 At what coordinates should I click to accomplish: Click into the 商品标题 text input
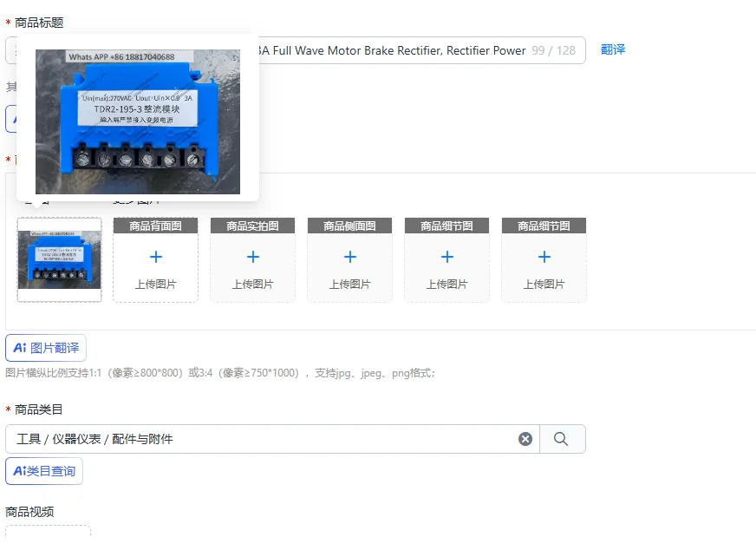(x=296, y=50)
